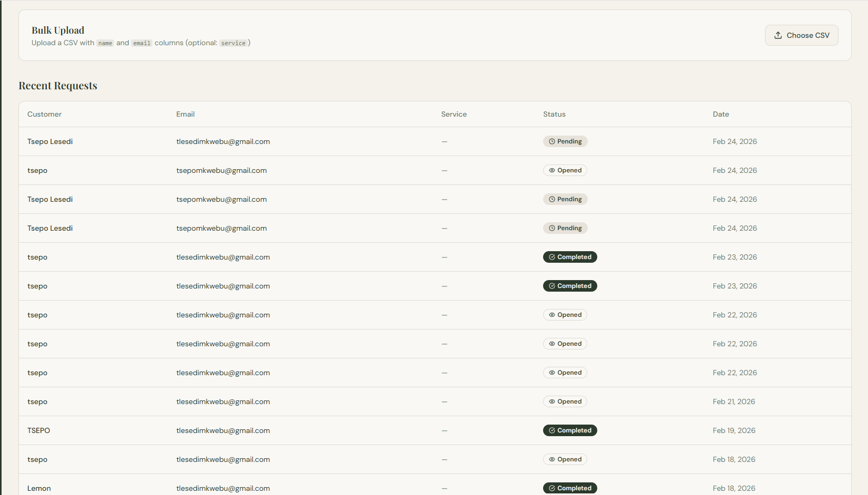The image size is (868, 495).
Task: Click the Pending badge for the first Tsepo Lesedi request
Action: click(x=565, y=141)
